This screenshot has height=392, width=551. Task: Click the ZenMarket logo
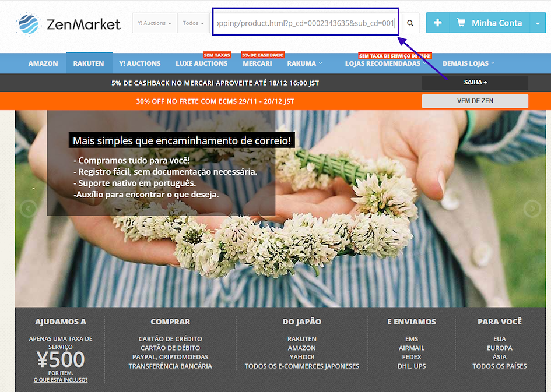tap(68, 24)
